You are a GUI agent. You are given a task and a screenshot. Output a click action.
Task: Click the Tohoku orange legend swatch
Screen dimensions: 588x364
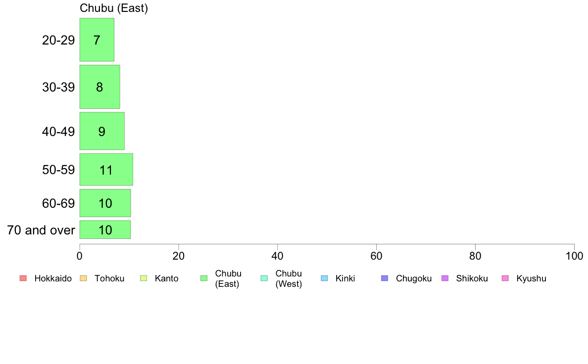[x=83, y=278]
